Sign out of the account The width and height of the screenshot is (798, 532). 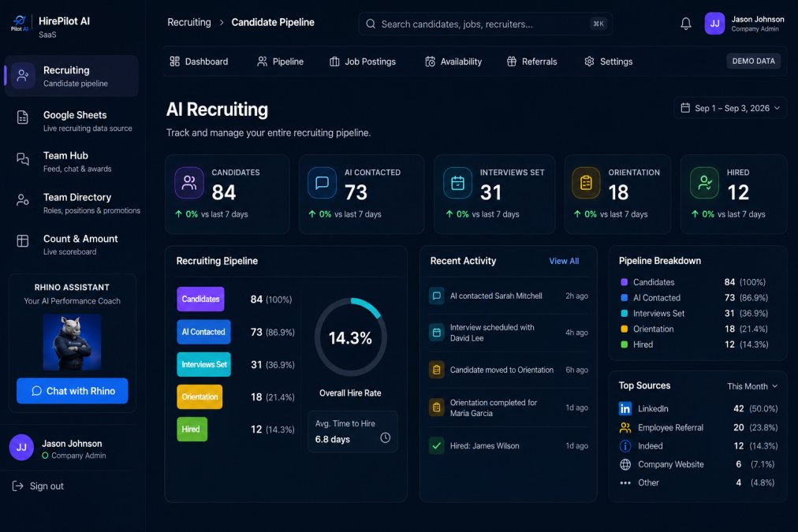tap(38, 485)
